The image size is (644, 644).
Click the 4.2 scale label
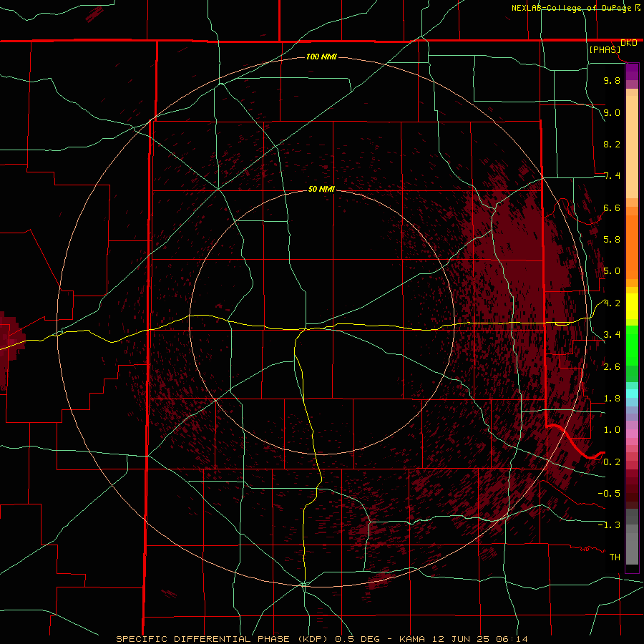coord(612,303)
